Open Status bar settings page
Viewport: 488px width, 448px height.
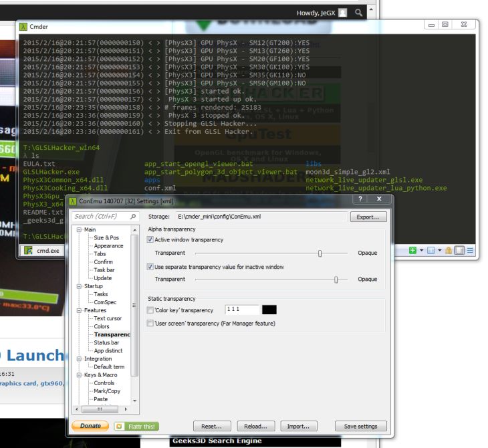[106, 342]
